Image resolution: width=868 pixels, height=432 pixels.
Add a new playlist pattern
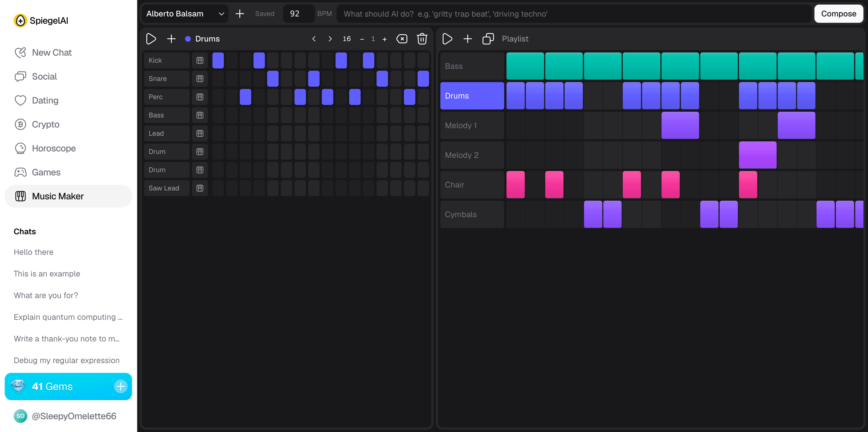coord(467,39)
